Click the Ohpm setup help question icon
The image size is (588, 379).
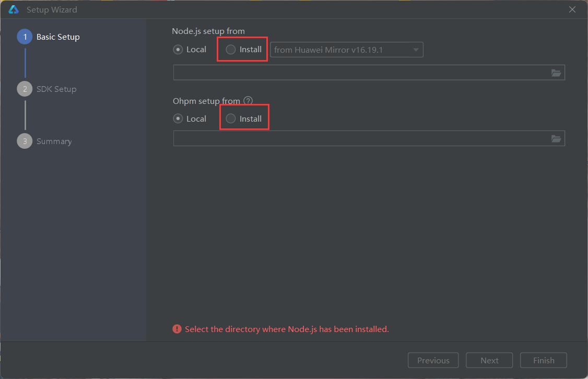[248, 100]
